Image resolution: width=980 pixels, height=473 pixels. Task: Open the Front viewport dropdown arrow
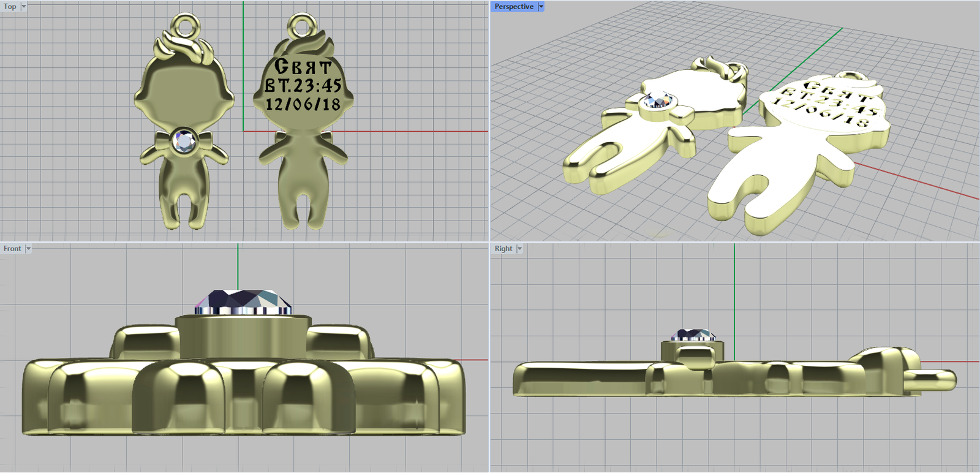(x=28, y=249)
